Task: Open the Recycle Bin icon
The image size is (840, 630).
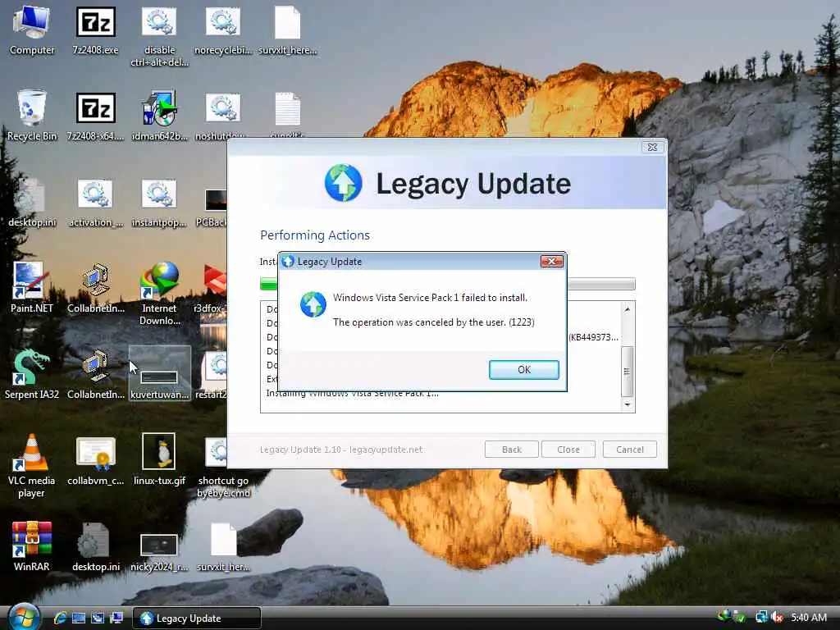Action: point(32,116)
